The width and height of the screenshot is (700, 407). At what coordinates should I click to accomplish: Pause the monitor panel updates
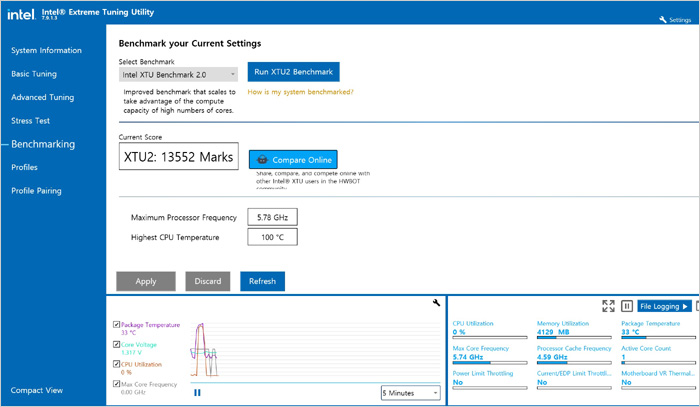(x=627, y=306)
